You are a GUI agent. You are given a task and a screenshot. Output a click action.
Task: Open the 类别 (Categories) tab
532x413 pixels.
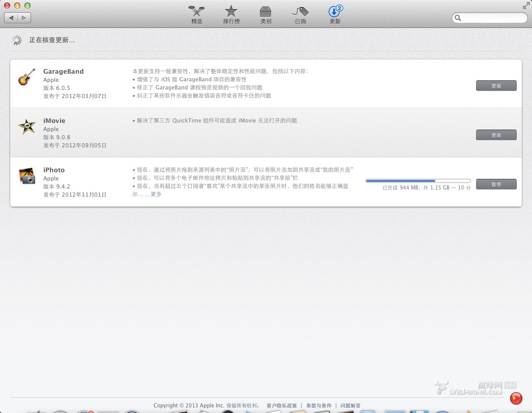pyautogui.click(x=265, y=15)
